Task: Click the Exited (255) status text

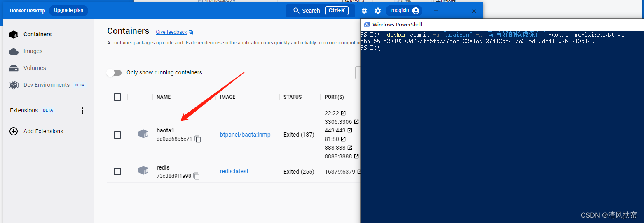Action: tap(299, 172)
